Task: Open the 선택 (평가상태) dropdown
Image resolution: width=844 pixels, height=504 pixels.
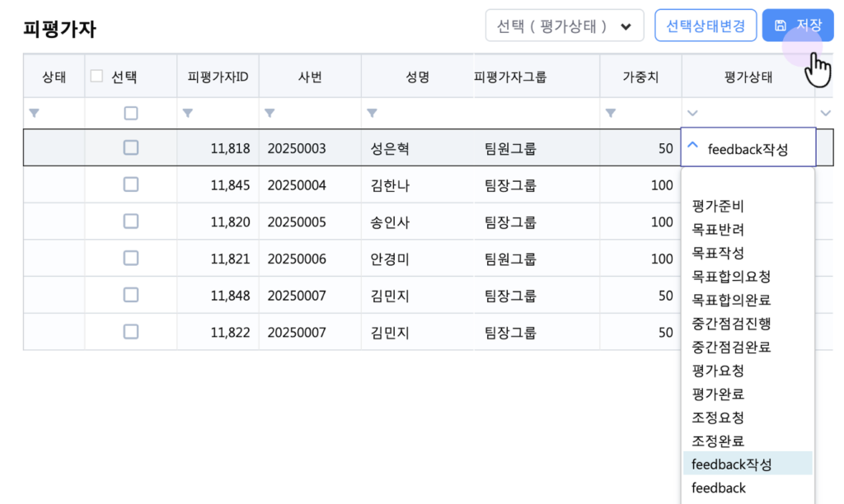Action: tap(564, 26)
